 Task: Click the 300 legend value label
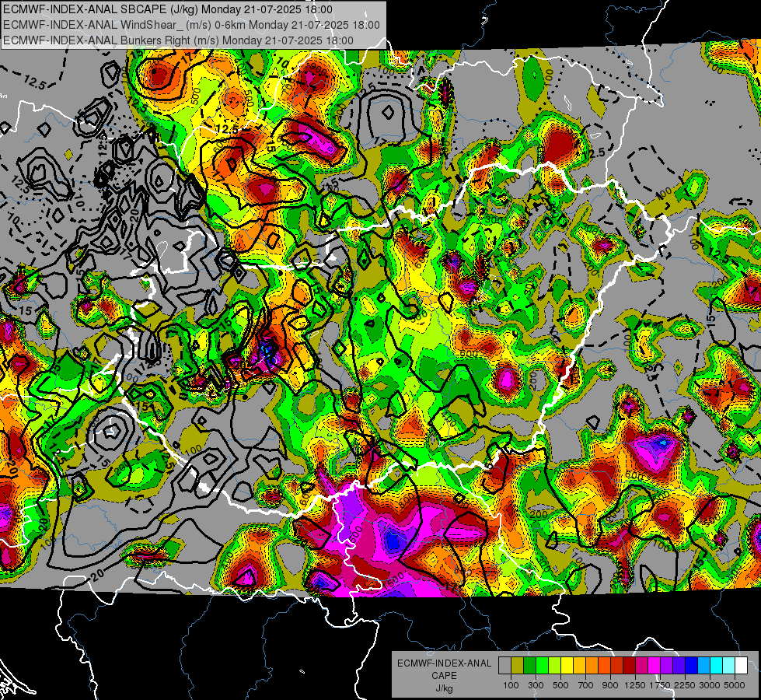coord(536,685)
